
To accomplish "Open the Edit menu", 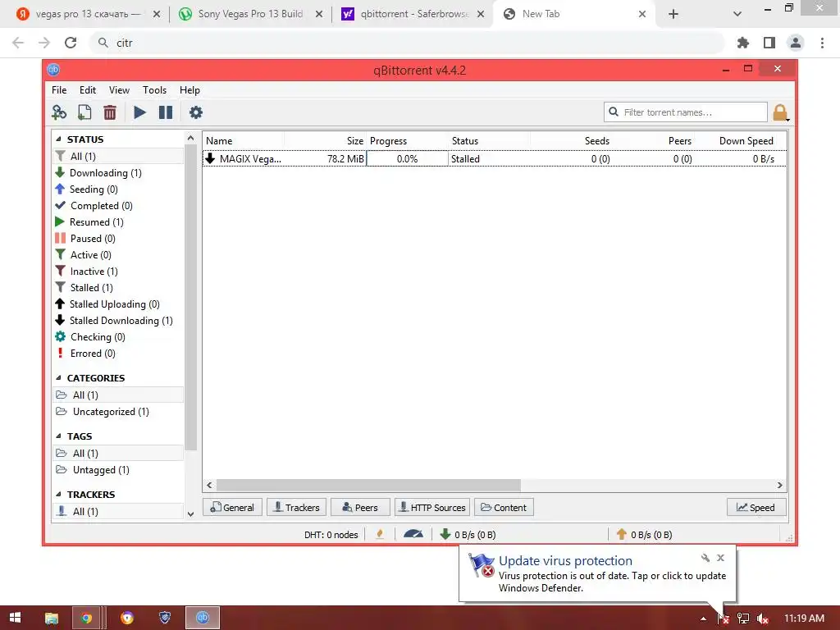I will (87, 90).
